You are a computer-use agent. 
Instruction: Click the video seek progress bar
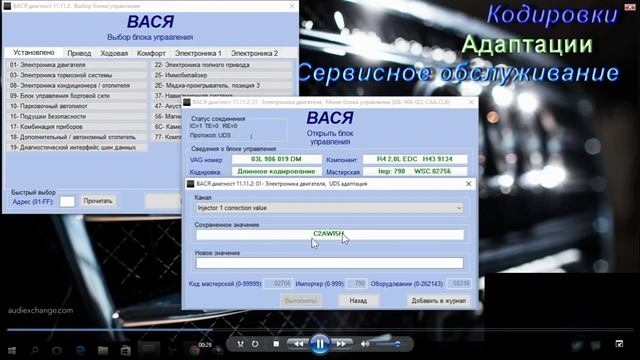(x=320, y=329)
